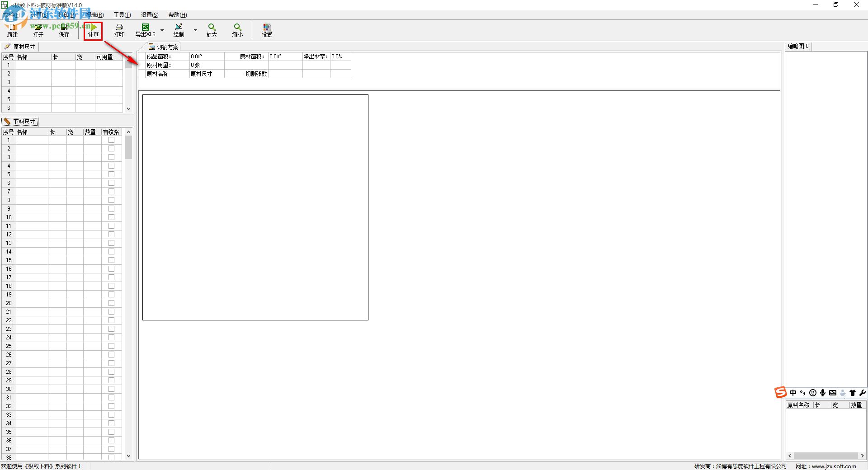Click the 原料名称 column header

click(799, 405)
